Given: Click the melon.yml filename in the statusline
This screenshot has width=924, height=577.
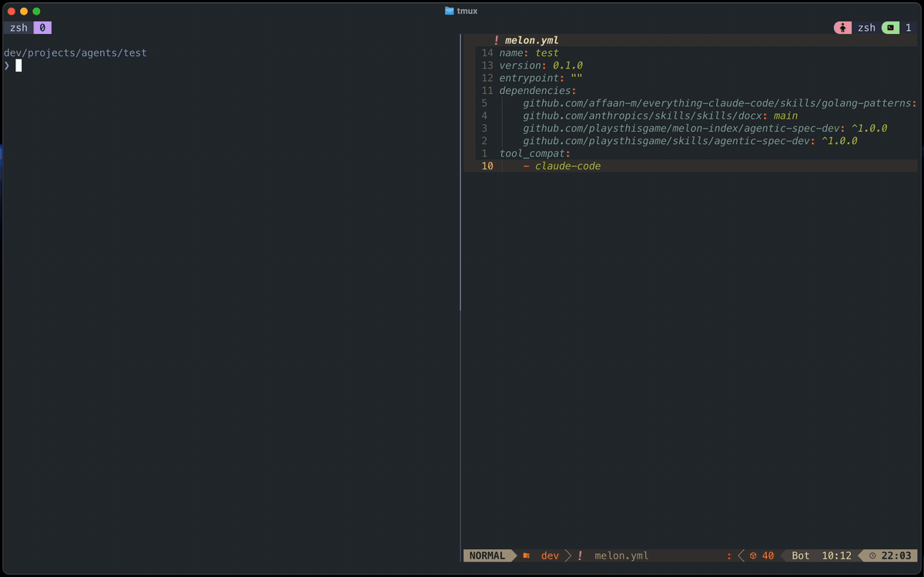Looking at the screenshot, I should [621, 555].
